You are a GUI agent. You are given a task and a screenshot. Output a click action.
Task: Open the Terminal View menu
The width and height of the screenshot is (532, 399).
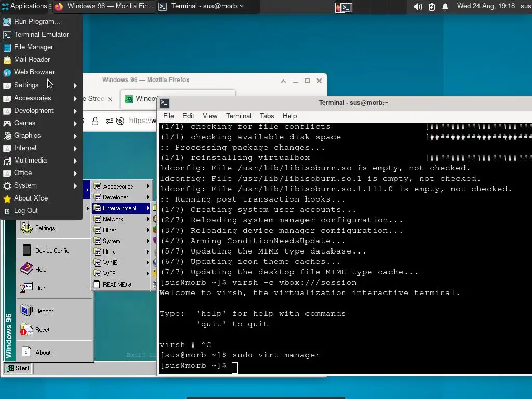[x=210, y=116]
